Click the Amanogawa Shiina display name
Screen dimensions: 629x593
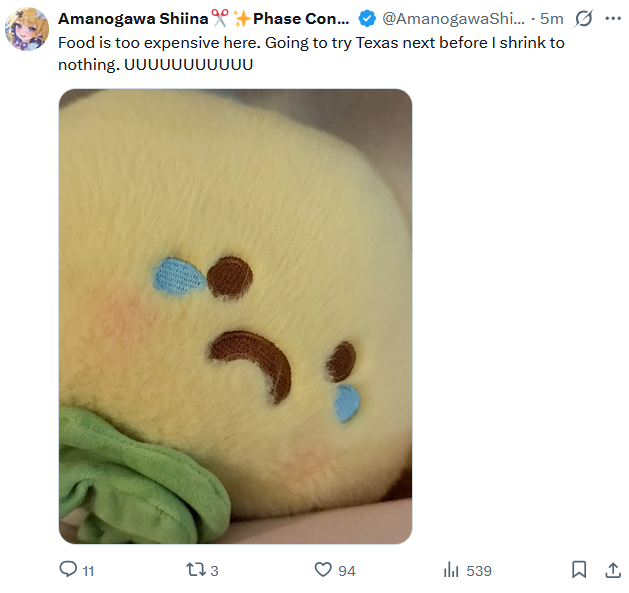[133, 18]
